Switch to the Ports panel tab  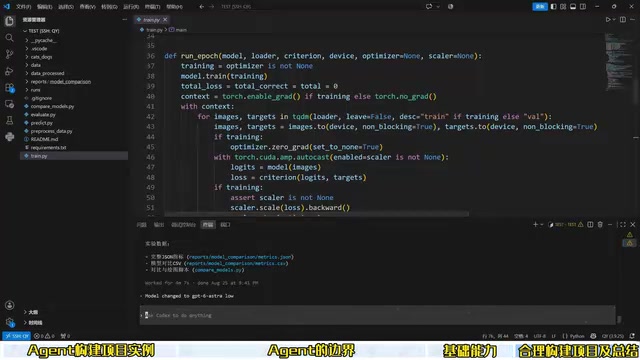pos(225,225)
